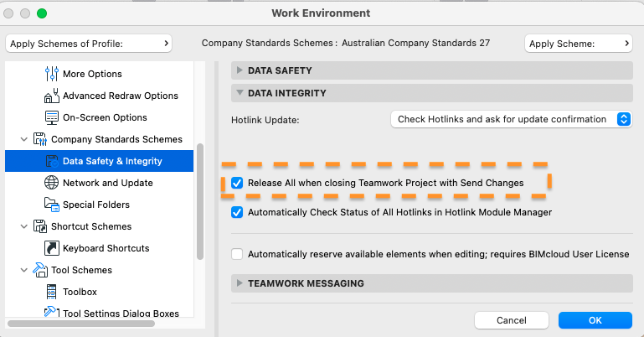The height and width of the screenshot is (337, 644).
Task: Expand the Data Safety section
Action: click(x=240, y=71)
